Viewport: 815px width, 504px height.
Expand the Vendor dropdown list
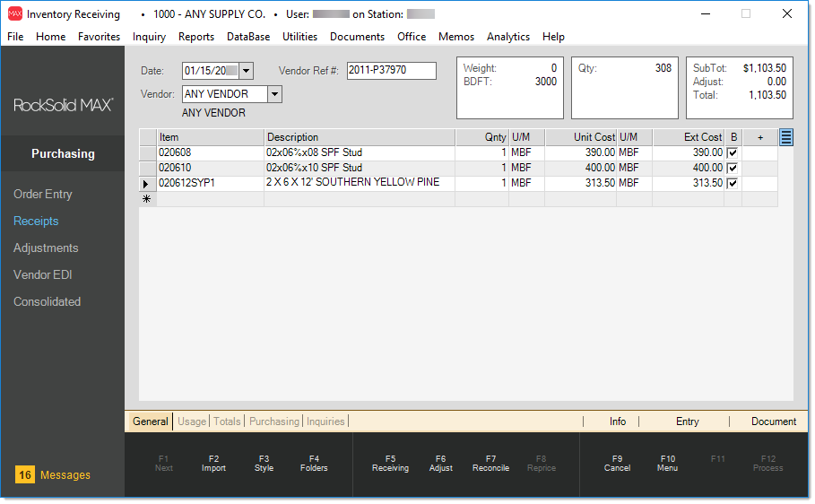point(275,95)
